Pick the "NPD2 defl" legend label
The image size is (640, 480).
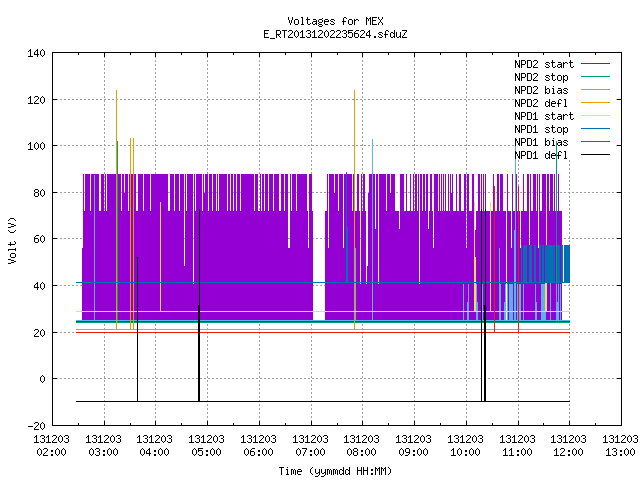[541, 103]
